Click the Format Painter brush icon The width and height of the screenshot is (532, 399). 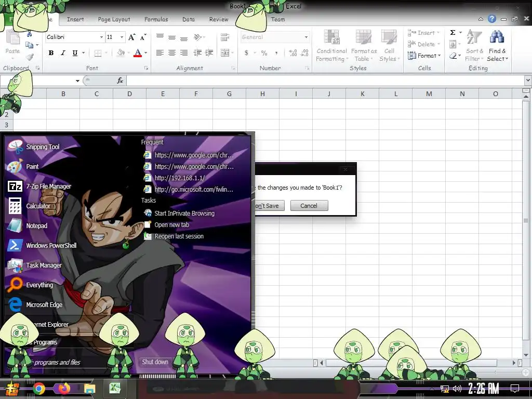[30, 57]
